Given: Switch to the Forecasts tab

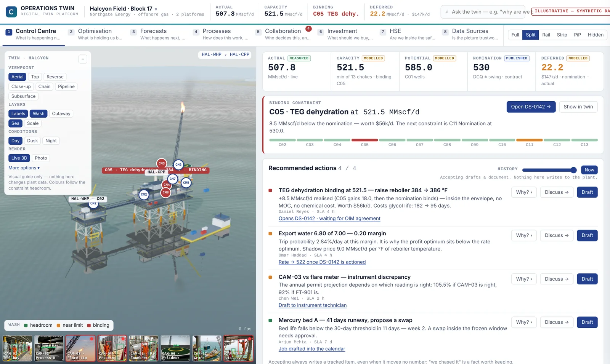Looking at the screenshot, I should pos(158,34).
